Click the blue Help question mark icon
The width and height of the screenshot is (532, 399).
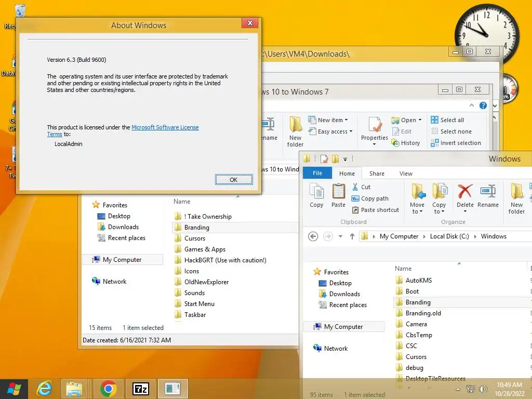[x=483, y=105]
